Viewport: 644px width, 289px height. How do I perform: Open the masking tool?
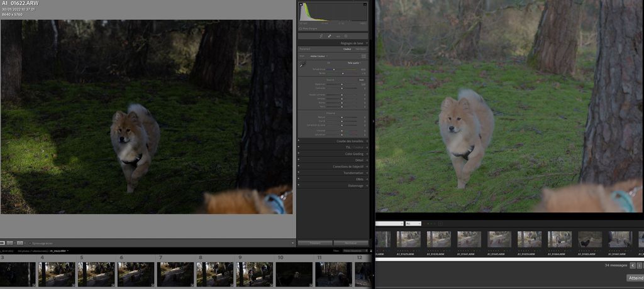click(x=346, y=36)
